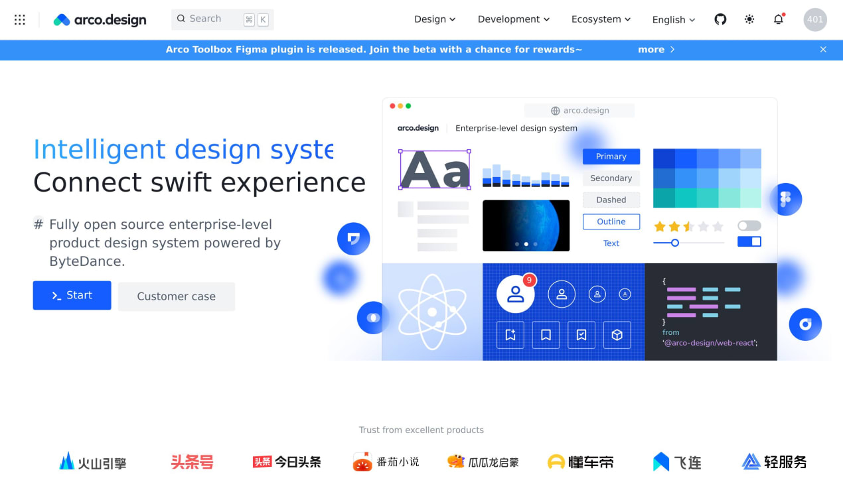Viewport: 843px width, 504px height.
Task: Click the blue slider handle
Action: point(675,243)
